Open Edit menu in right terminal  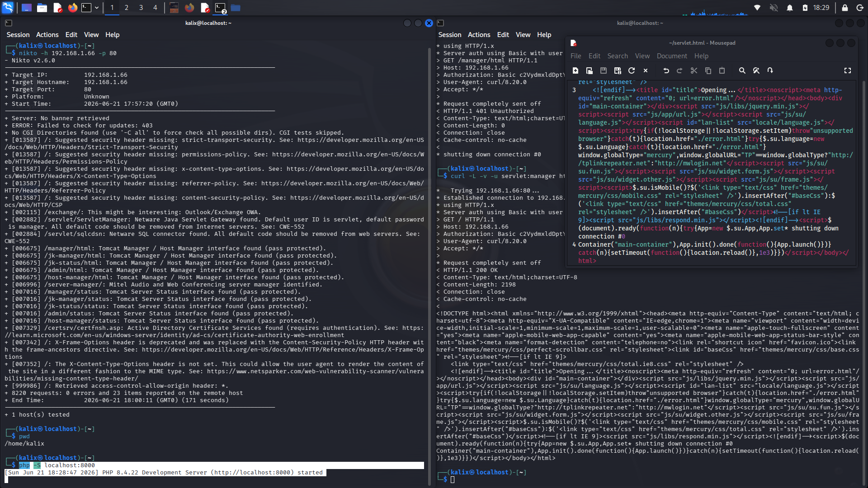click(x=503, y=35)
